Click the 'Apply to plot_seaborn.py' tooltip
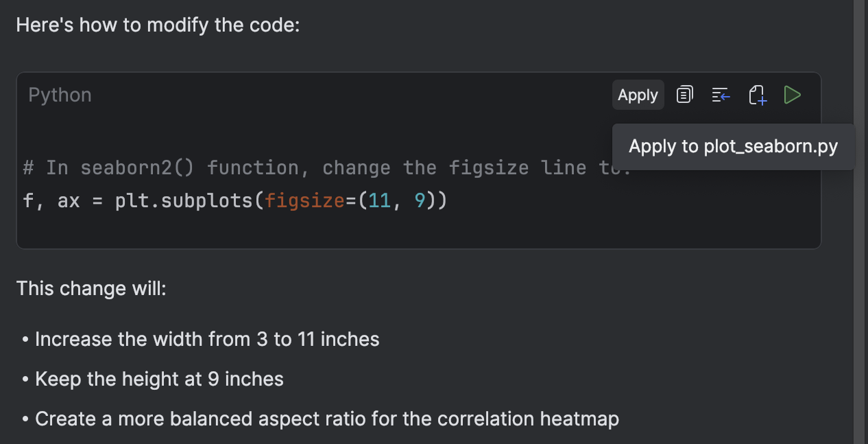Image resolution: width=868 pixels, height=444 pixels. (x=733, y=146)
